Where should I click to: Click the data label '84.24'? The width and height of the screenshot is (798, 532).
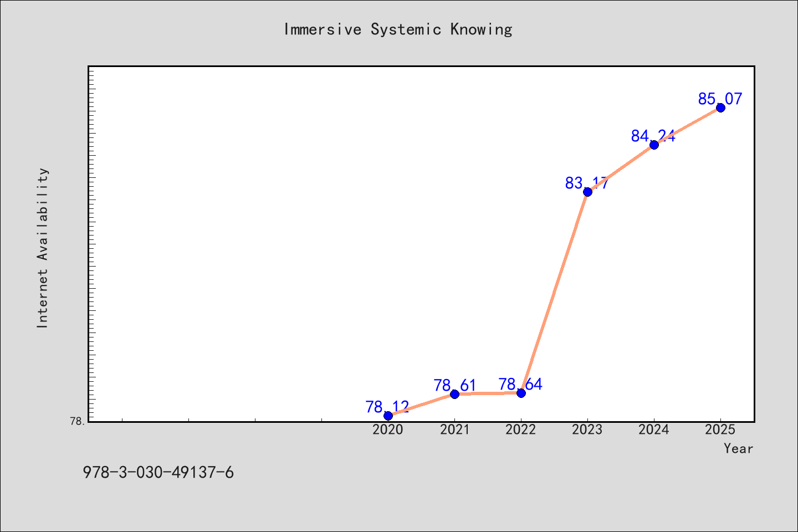653,136
